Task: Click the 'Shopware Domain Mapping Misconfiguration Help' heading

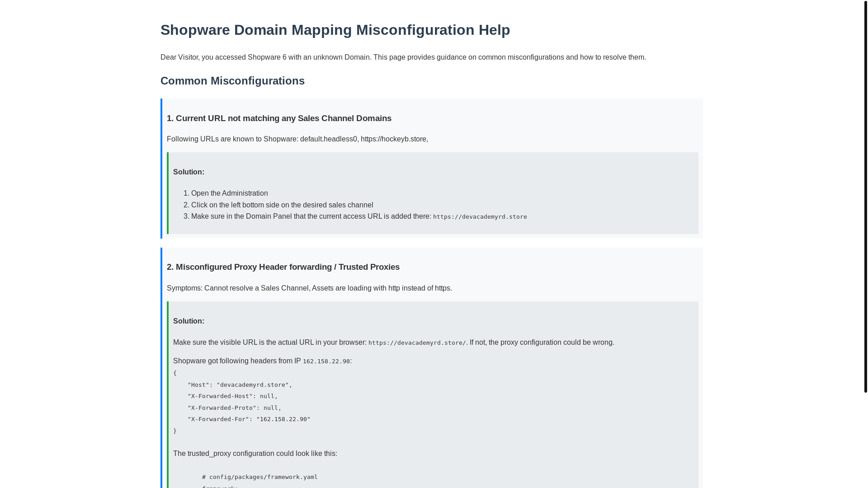Action: (x=335, y=30)
